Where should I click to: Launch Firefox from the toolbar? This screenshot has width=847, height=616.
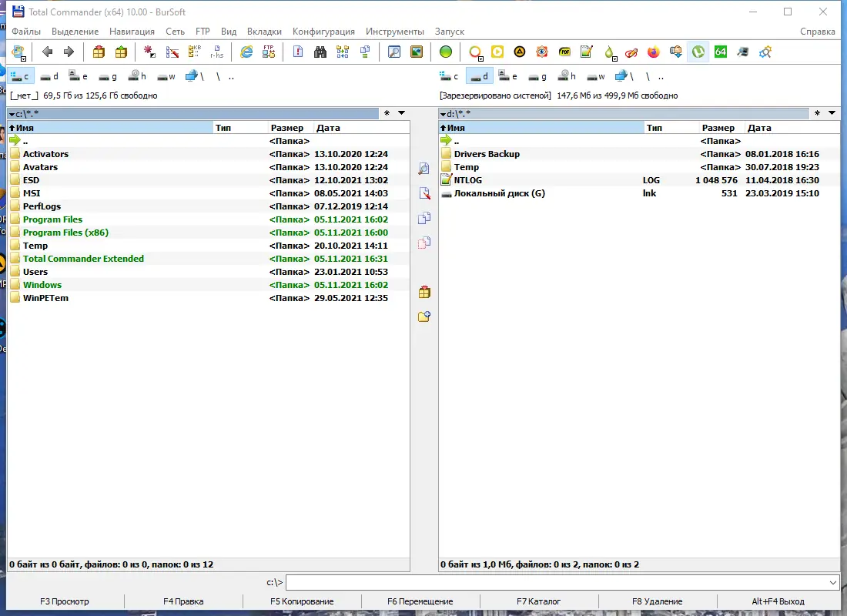654,52
